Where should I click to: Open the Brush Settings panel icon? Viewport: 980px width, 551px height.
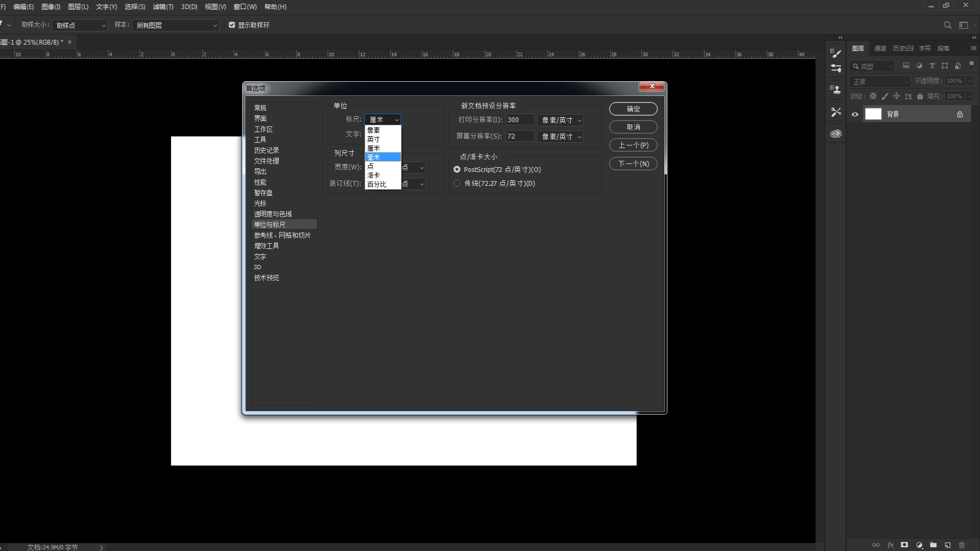click(836, 53)
